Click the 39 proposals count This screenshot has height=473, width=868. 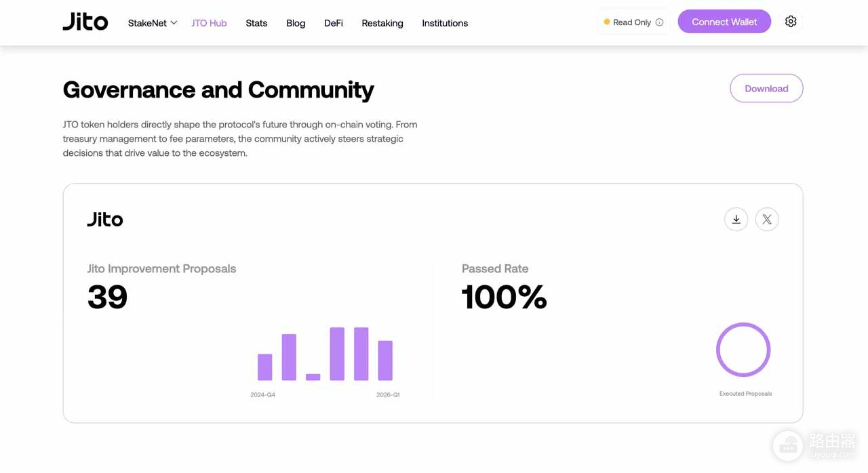coord(107,297)
